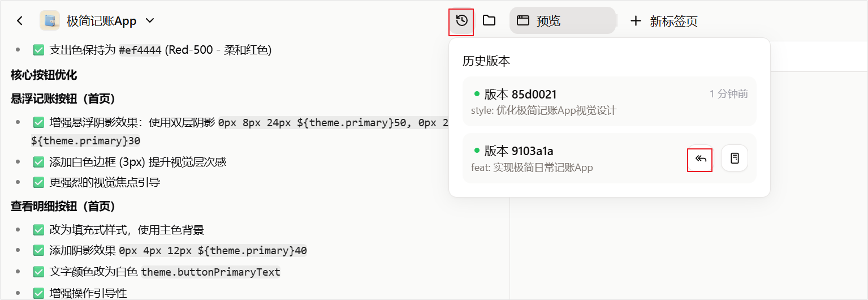Screen dimensions: 868x300
Task: Click the 极简记账App project thumbnail icon
Action: click(50, 21)
